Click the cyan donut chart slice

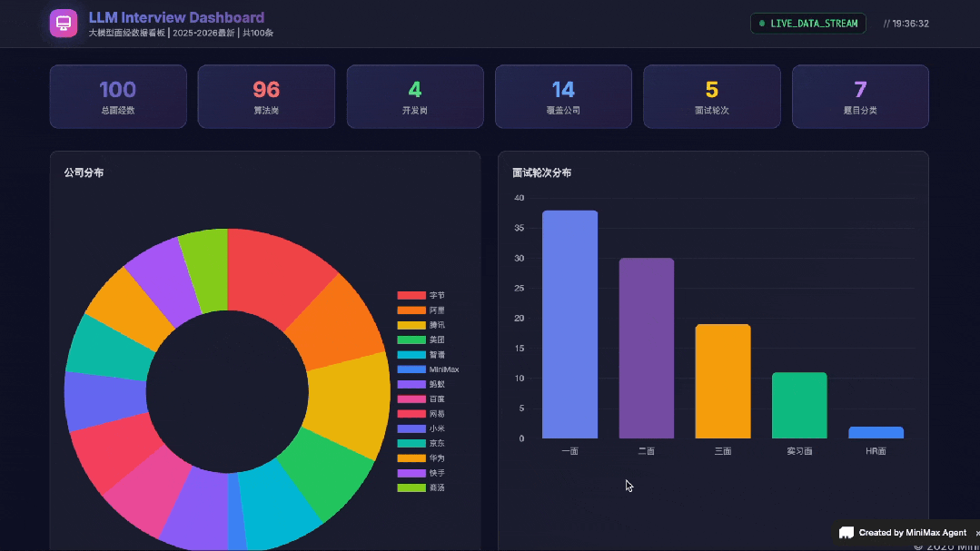[278, 505]
